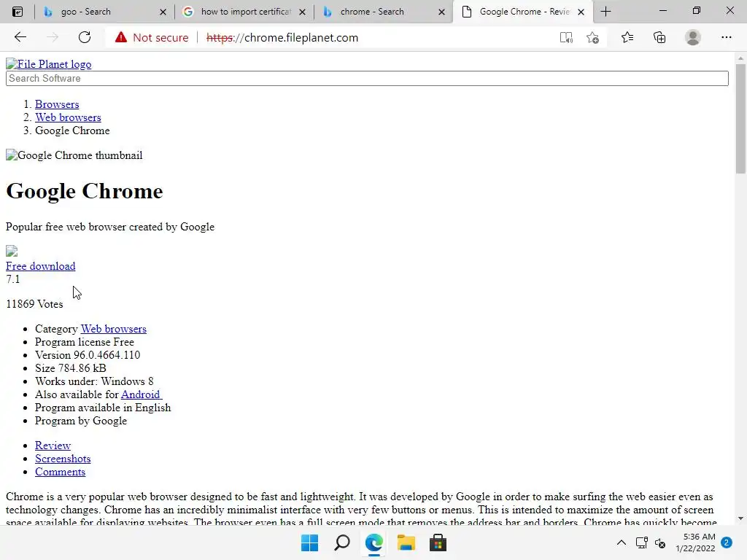Open Microsoft Store from taskbar

coord(438,542)
